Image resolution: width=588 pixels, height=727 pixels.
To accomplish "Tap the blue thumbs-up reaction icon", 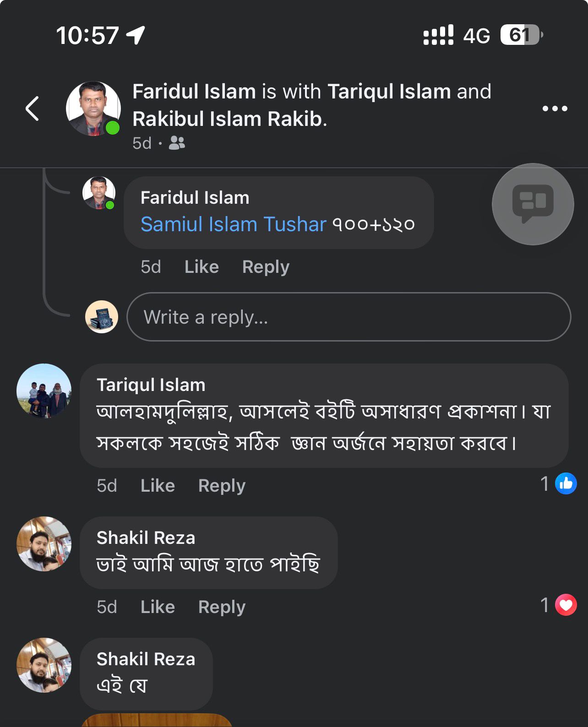I will [566, 483].
